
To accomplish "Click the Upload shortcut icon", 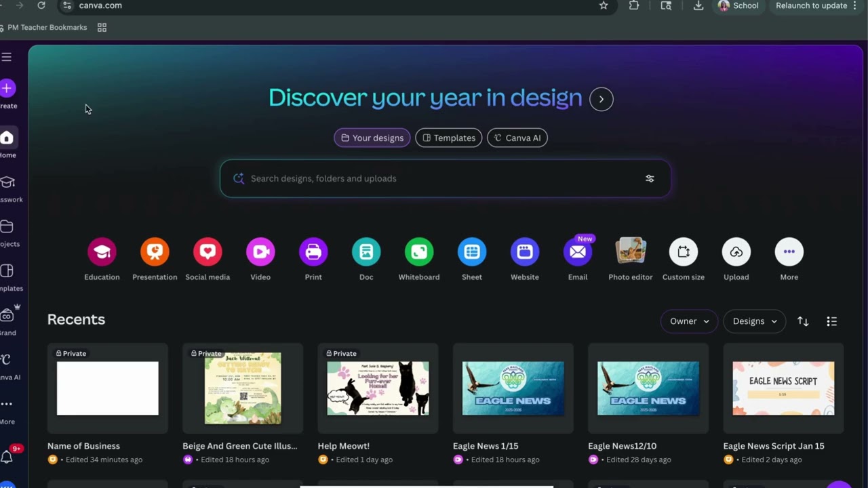I will coord(736,252).
